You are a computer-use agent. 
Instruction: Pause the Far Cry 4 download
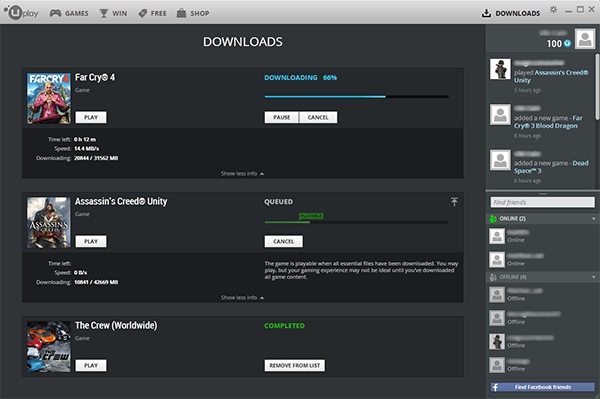(x=282, y=117)
